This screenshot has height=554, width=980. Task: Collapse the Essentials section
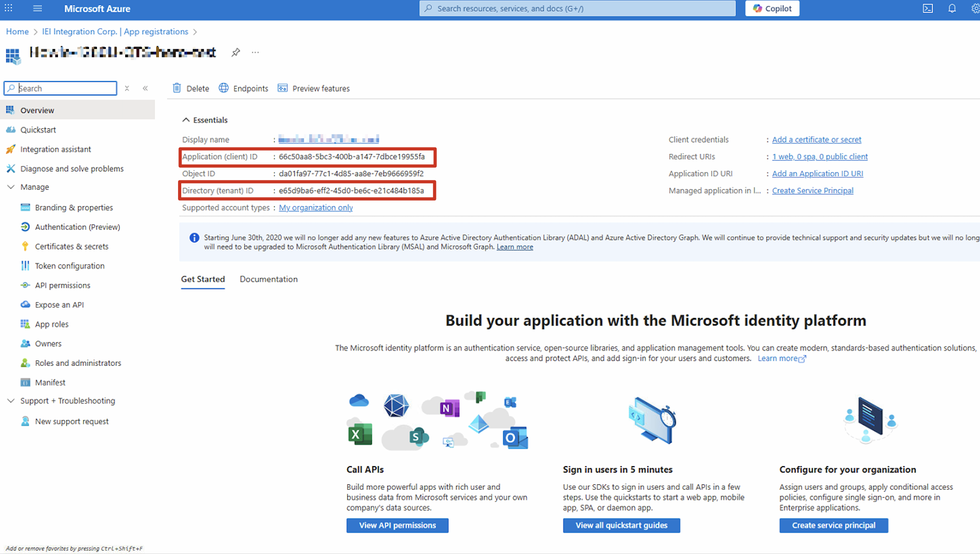(186, 120)
